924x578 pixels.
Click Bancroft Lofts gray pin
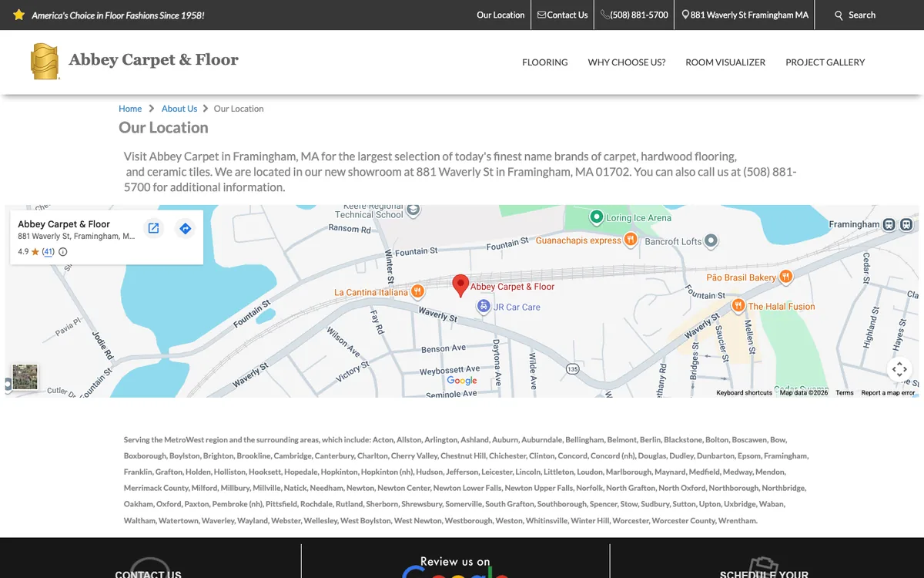(711, 241)
